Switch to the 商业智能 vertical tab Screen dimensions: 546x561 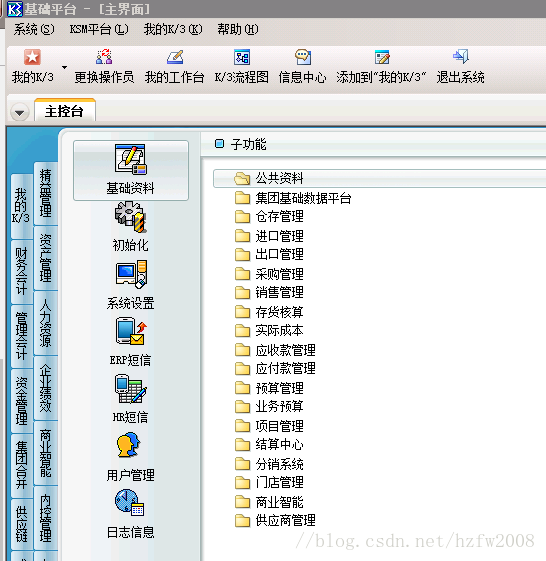(x=46, y=453)
